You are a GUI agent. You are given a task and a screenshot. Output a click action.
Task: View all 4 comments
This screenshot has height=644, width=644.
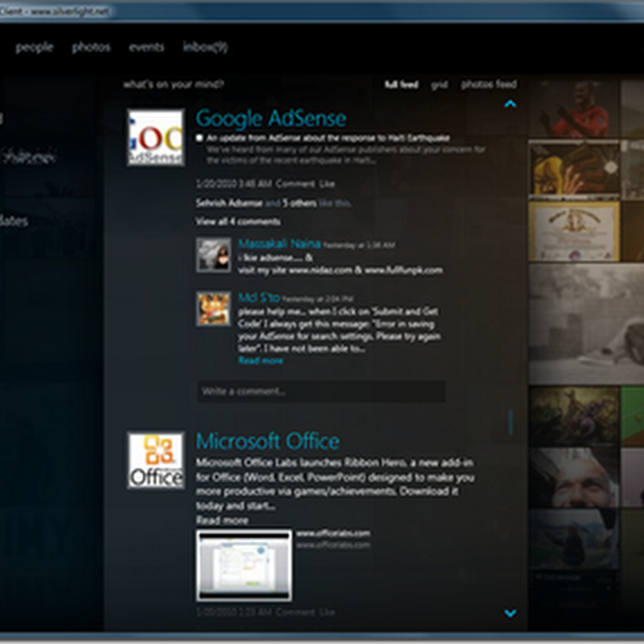(237, 222)
